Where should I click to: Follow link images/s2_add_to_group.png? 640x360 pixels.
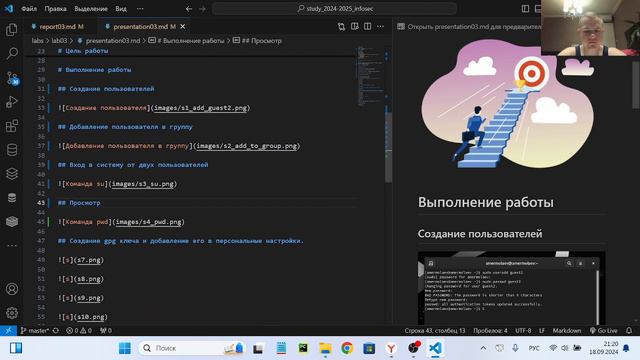(x=247, y=146)
